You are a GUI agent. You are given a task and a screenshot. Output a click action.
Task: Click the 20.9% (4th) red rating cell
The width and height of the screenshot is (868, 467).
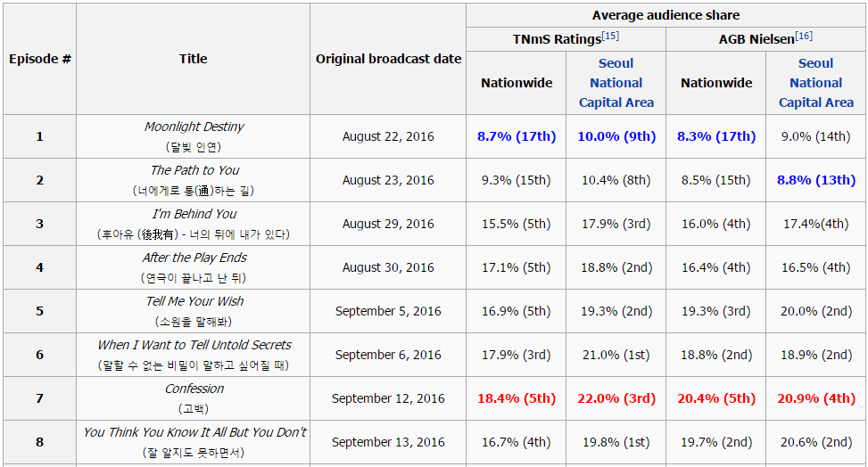(x=816, y=399)
